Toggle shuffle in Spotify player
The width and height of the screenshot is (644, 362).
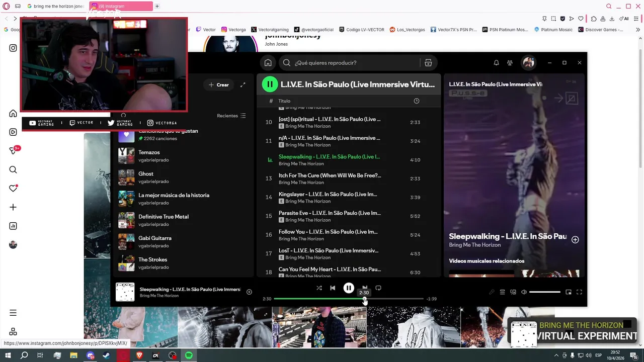coord(319,288)
